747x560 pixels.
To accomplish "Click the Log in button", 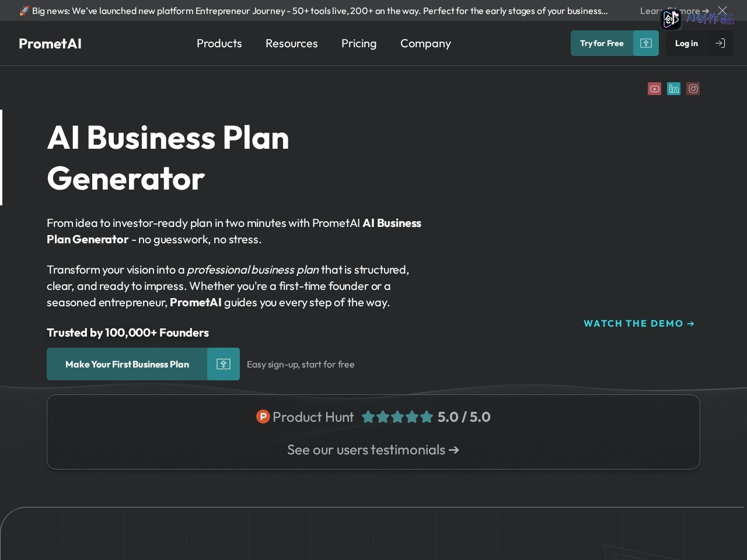I will pos(699,43).
